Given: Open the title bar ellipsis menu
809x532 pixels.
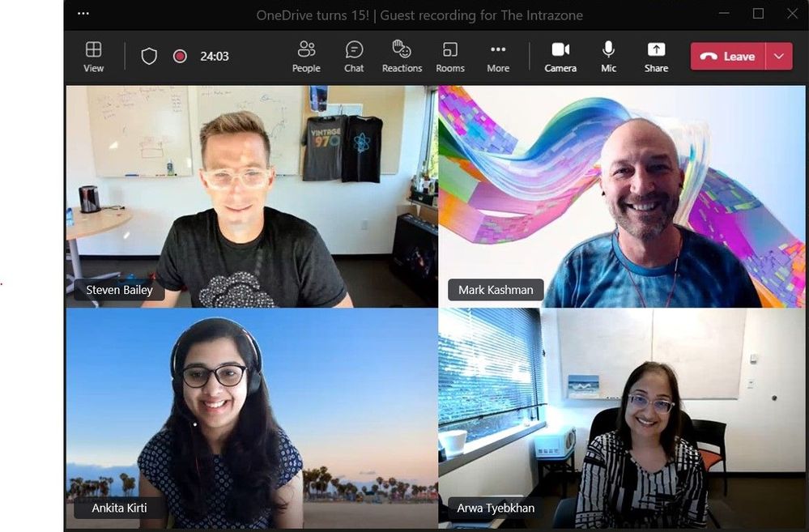Looking at the screenshot, I should (83, 14).
